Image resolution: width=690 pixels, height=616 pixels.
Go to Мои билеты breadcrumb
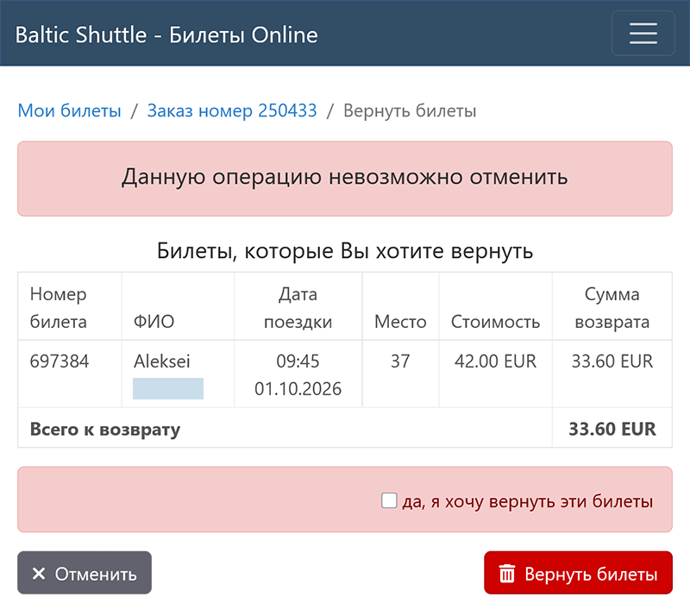coord(70,110)
